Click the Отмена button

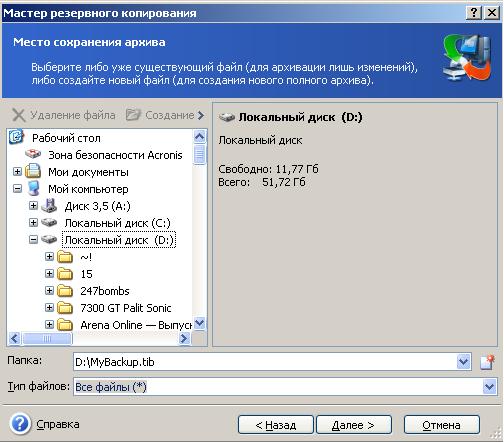(x=442, y=425)
